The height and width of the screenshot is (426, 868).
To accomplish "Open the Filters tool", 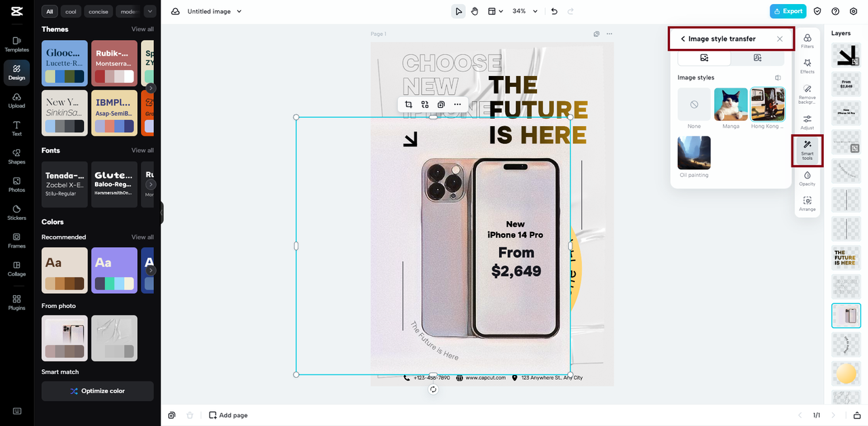I will [807, 41].
